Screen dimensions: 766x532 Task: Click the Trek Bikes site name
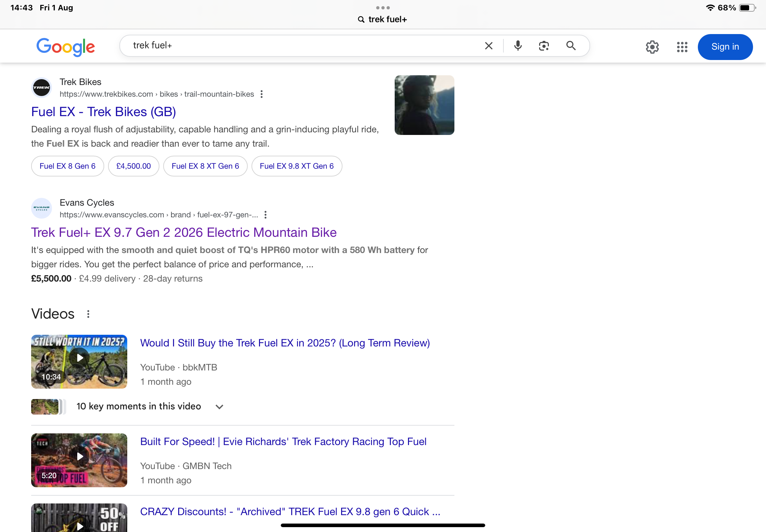pos(80,82)
